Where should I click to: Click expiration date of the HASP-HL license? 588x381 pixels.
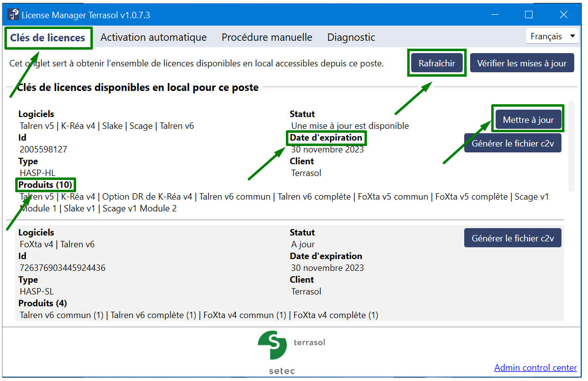[x=327, y=149]
